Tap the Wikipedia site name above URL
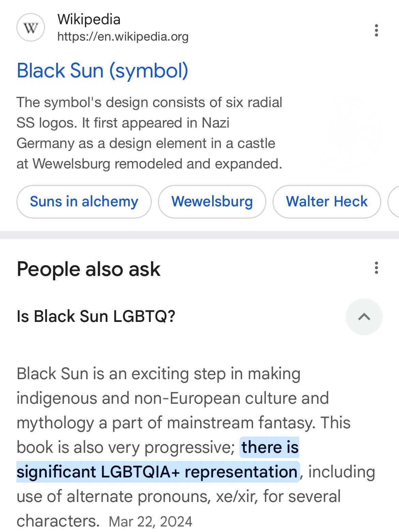Screen dimensions: 399x532 89,19
